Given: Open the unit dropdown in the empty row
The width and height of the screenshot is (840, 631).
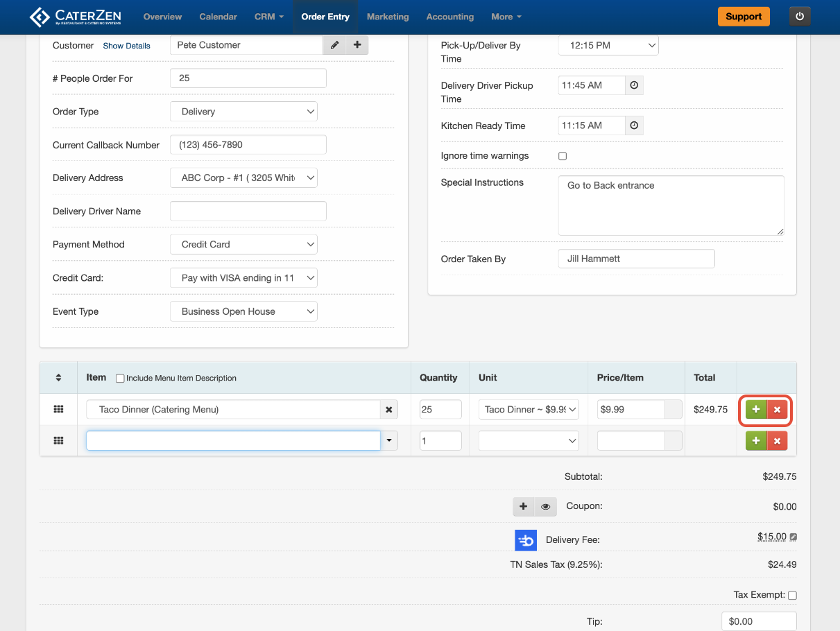Looking at the screenshot, I should coord(529,440).
